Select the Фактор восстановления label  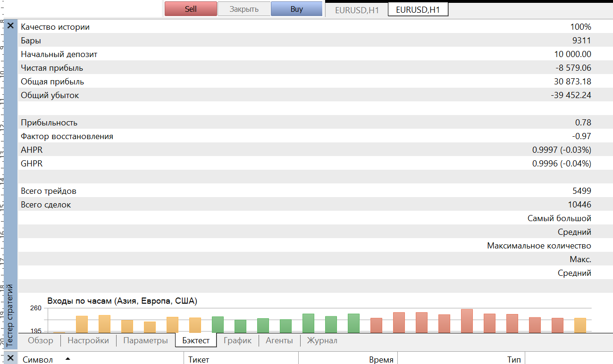point(67,136)
